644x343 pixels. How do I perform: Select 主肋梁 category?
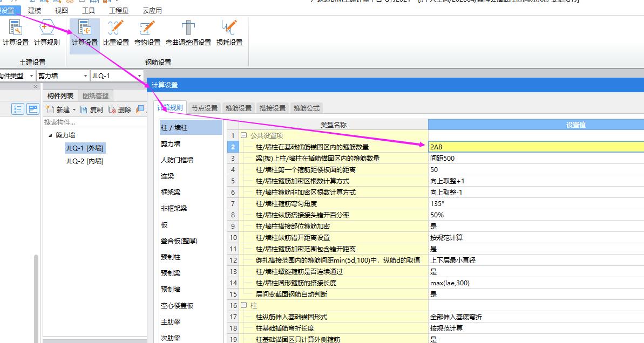[x=191, y=321]
